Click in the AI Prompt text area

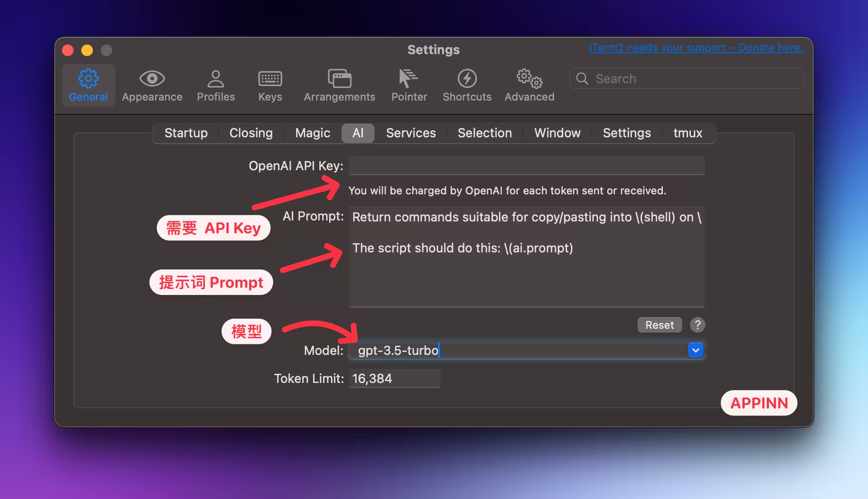click(526, 257)
